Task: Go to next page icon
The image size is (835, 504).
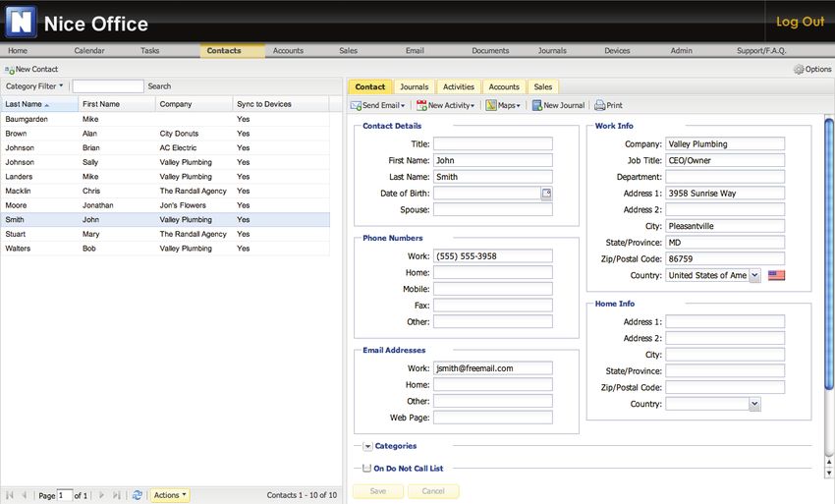Action: click(x=102, y=495)
